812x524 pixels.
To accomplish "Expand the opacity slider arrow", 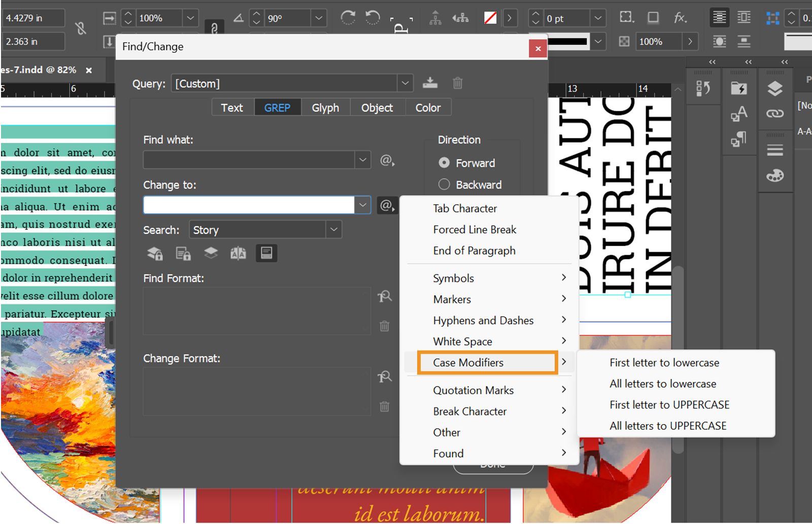I will tap(690, 41).
